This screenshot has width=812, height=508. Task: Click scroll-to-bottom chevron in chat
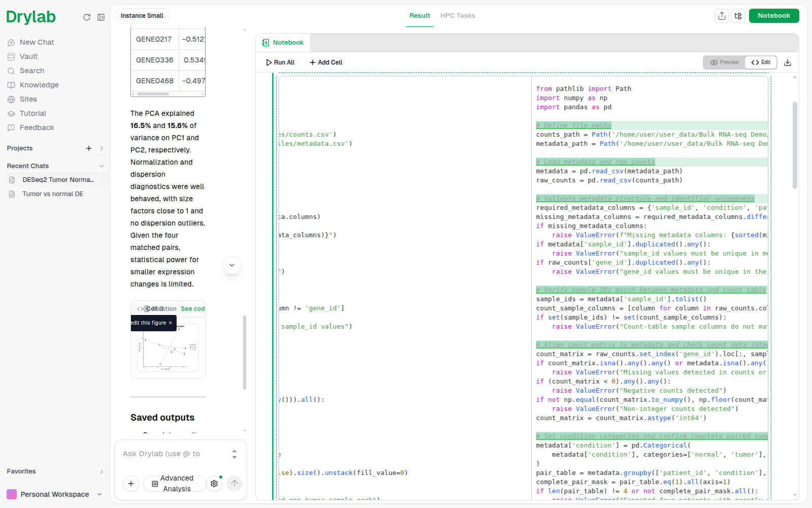[232, 265]
